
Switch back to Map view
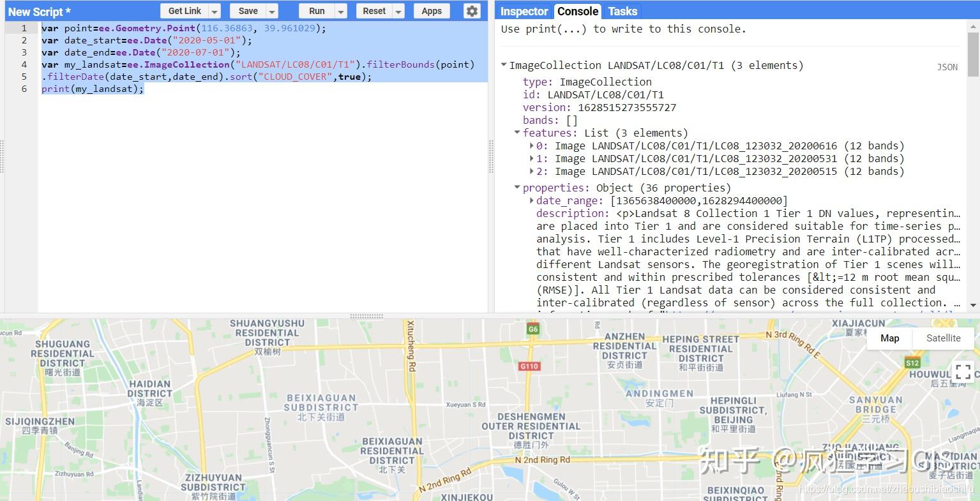[889, 338]
